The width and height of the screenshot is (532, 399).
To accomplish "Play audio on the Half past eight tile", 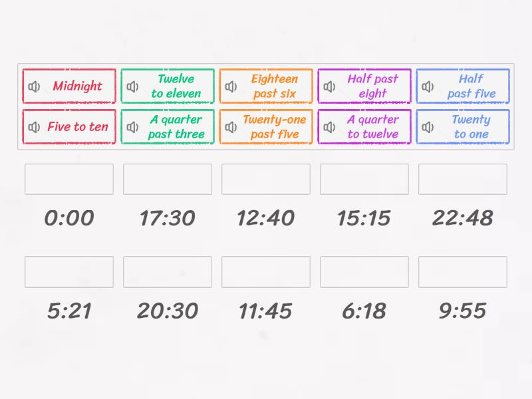I will tap(329, 86).
